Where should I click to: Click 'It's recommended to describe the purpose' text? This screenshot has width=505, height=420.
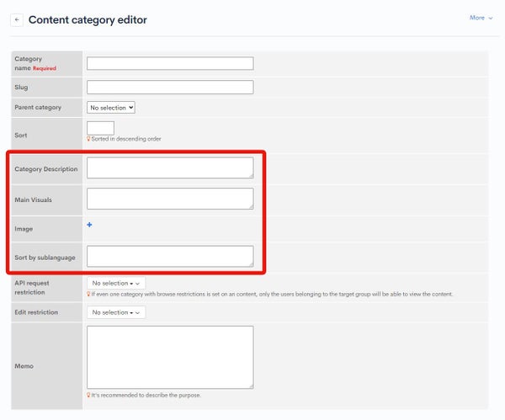pyautogui.click(x=146, y=395)
